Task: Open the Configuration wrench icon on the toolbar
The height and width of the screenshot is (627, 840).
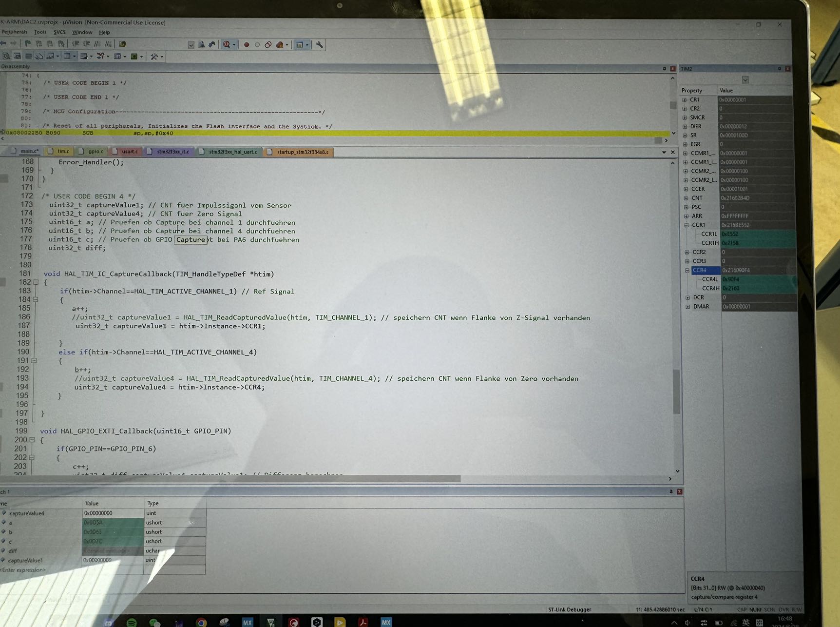Action: tap(319, 44)
